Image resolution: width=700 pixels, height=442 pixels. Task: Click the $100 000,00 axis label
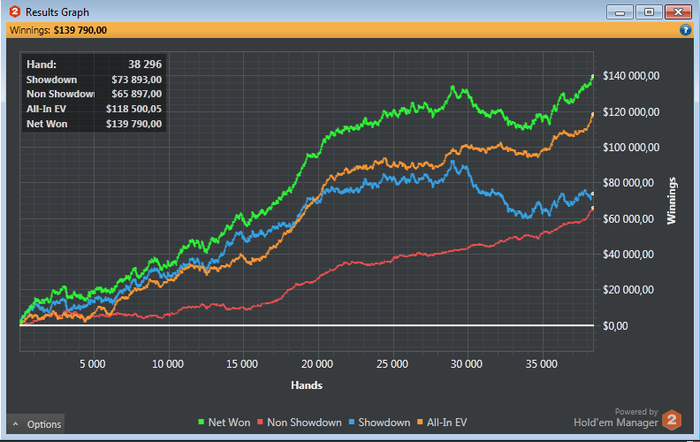631,147
